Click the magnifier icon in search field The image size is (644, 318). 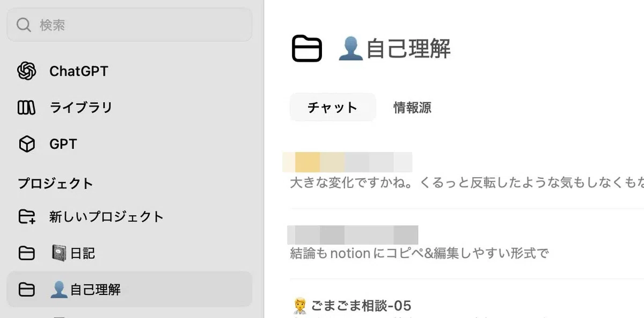pyautogui.click(x=24, y=25)
